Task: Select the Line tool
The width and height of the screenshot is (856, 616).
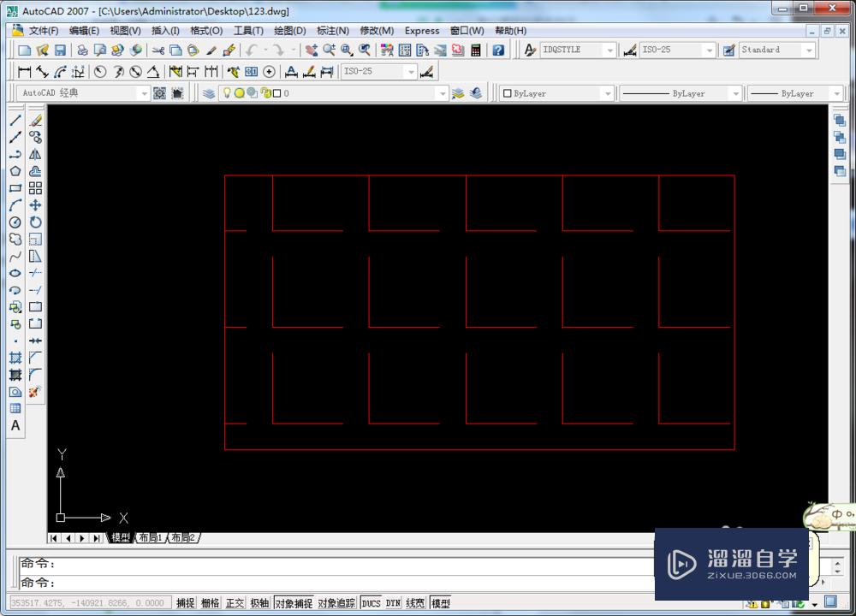Action: (14, 120)
